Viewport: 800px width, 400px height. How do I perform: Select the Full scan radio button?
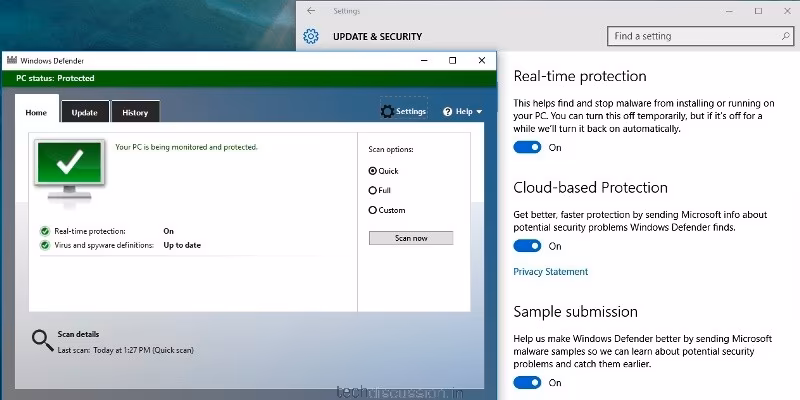[x=373, y=190]
